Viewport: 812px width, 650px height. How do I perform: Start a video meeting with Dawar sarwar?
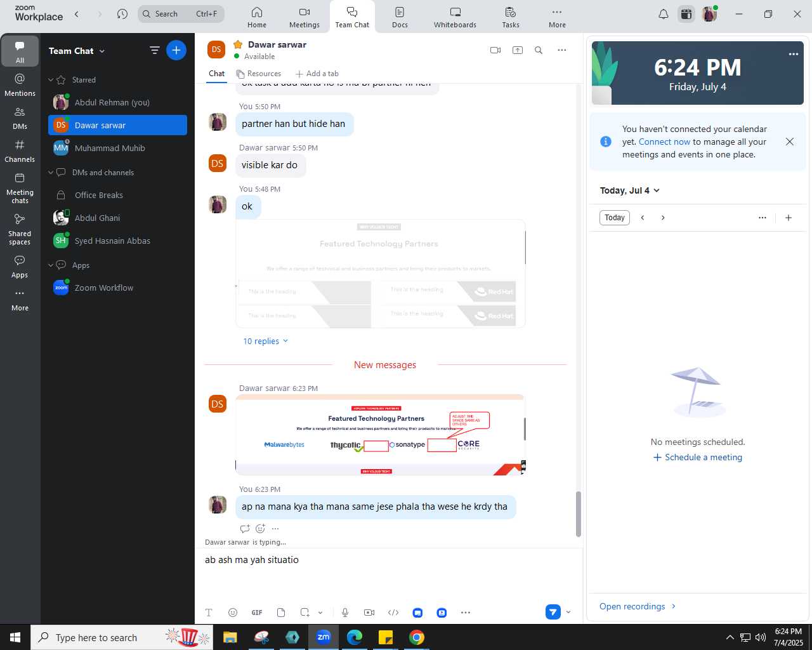point(495,50)
